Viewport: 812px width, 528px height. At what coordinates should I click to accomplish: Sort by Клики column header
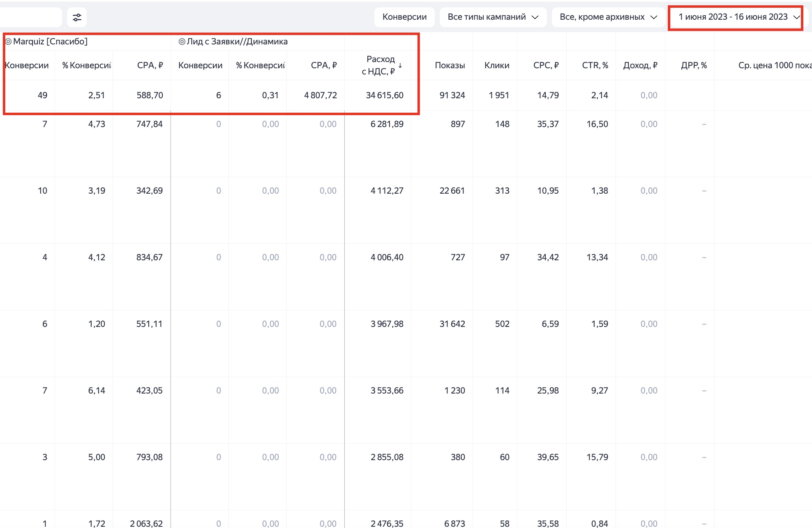pyautogui.click(x=497, y=65)
